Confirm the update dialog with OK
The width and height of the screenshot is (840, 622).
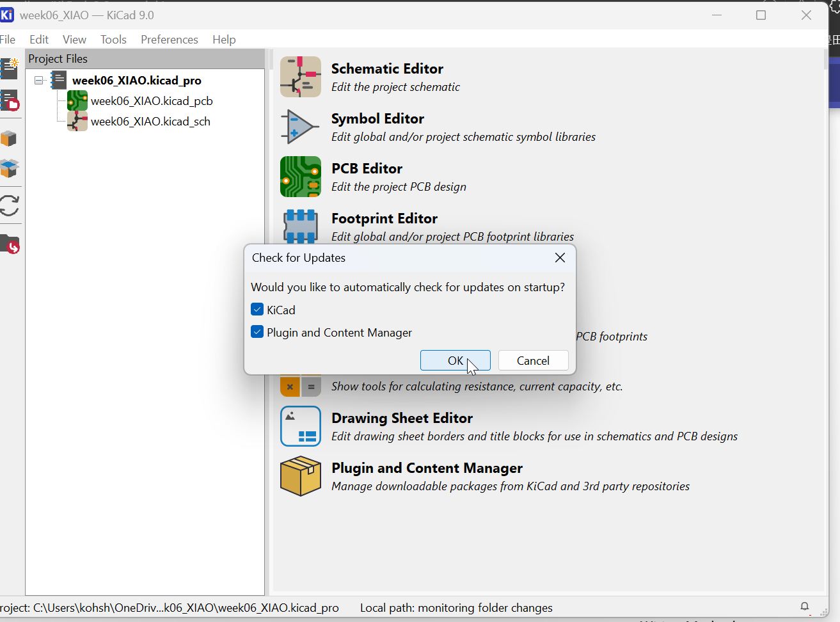(x=456, y=360)
